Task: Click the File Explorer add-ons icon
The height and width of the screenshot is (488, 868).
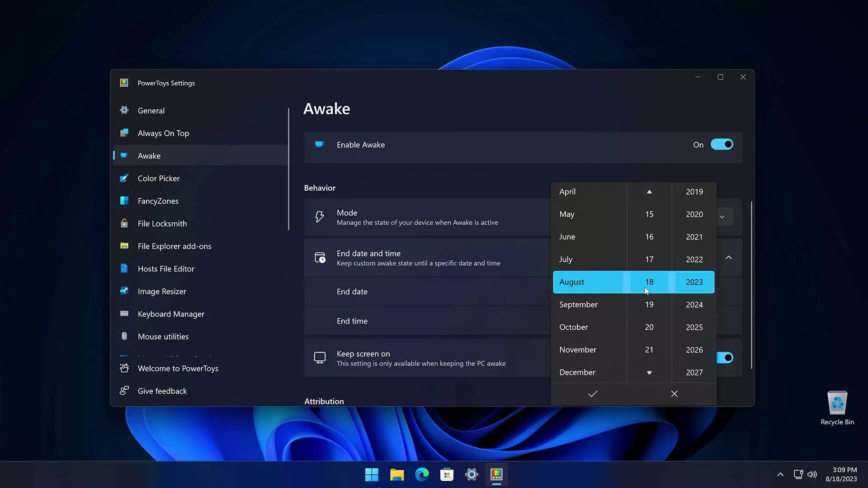Action: (124, 246)
